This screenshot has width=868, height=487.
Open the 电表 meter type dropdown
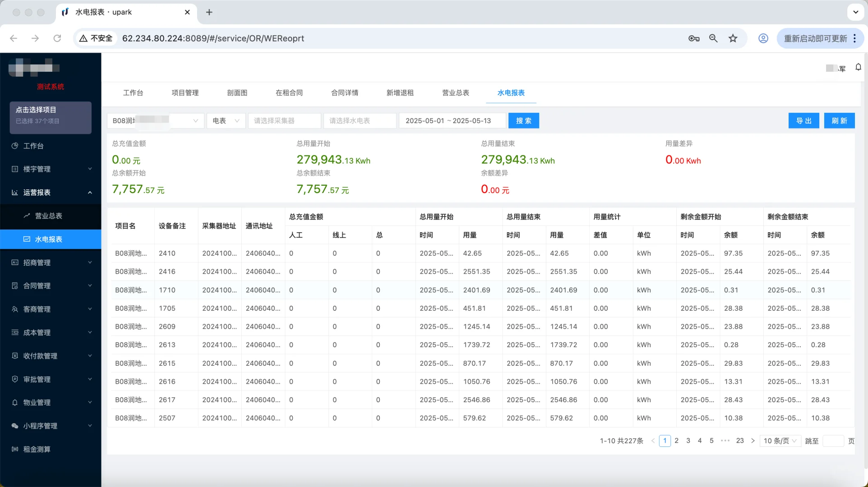point(226,120)
